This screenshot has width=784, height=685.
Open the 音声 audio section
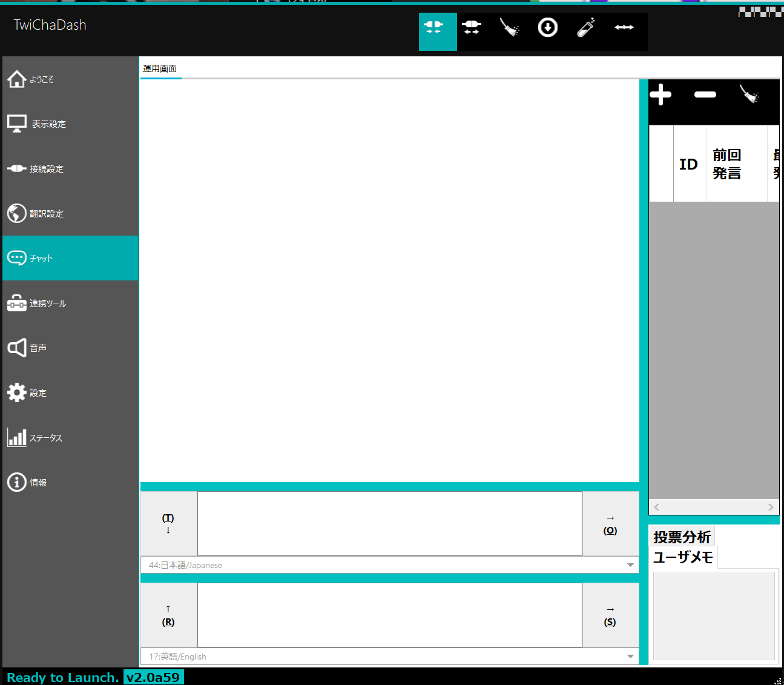click(70, 348)
